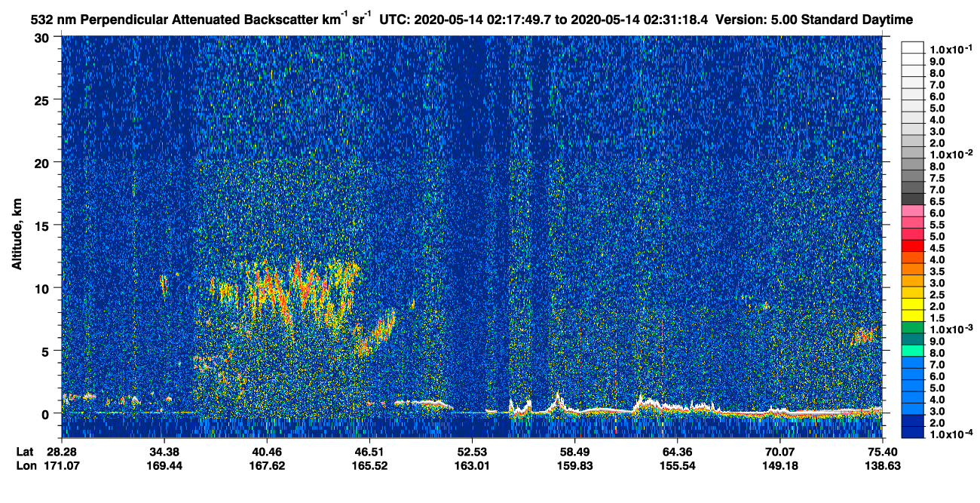Pick the red colorbar swatch beside '4.5'
The height and width of the screenshot is (503, 980).
[913, 247]
